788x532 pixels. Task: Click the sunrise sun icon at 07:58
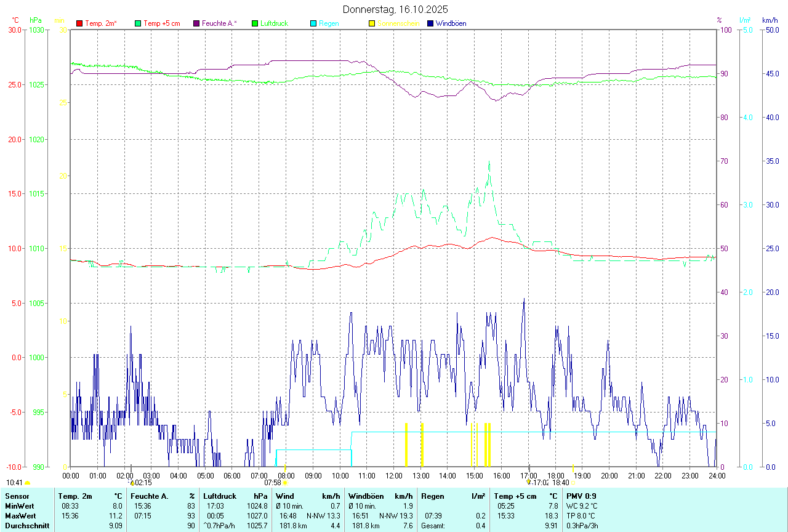285,483
